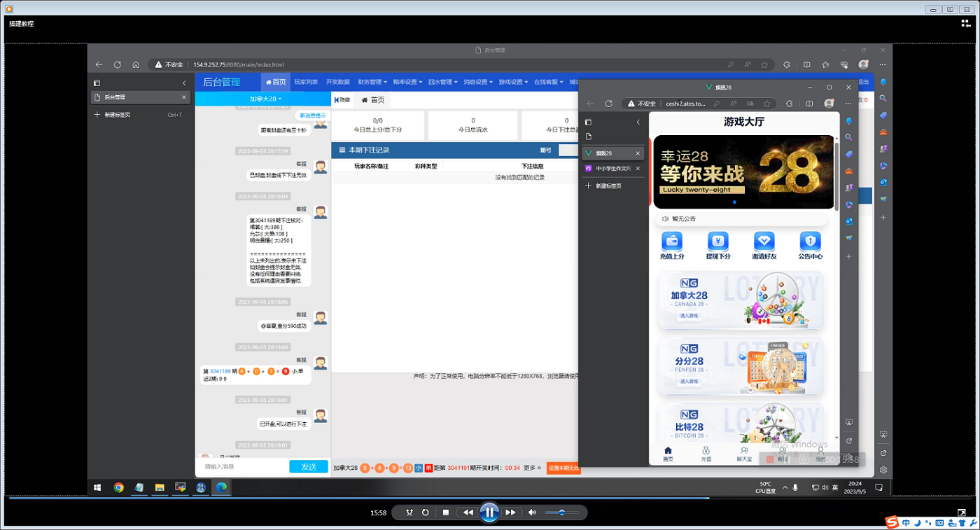Open the 邀请好友 diamond icon
This screenshot has height=530, width=980.
(x=764, y=242)
